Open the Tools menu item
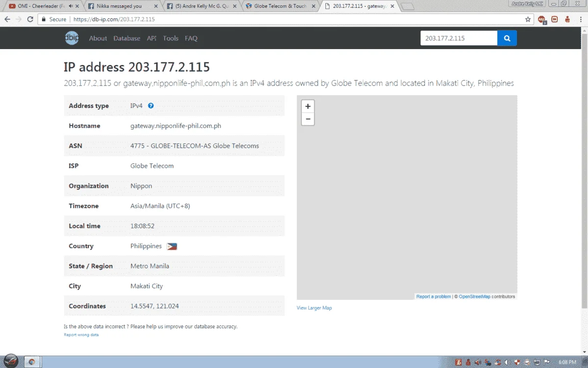The height and width of the screenshot is (368, 588). (171, 38)
